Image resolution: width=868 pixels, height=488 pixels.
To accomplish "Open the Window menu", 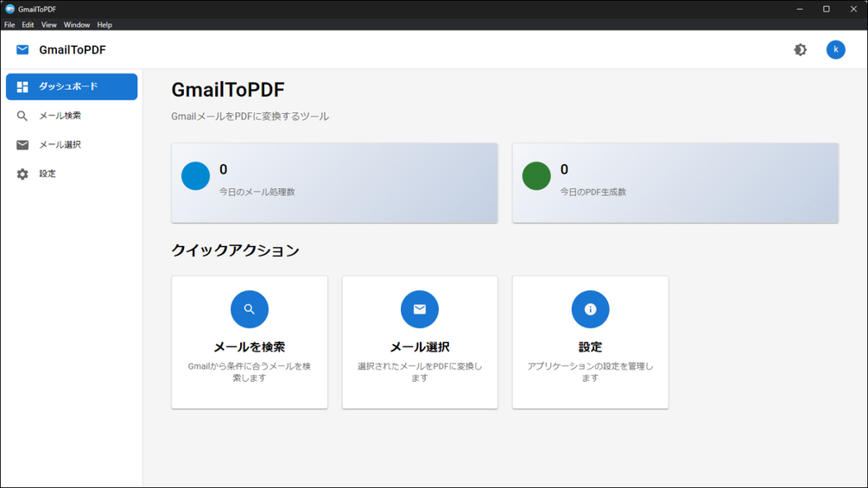I will point(76,25).
